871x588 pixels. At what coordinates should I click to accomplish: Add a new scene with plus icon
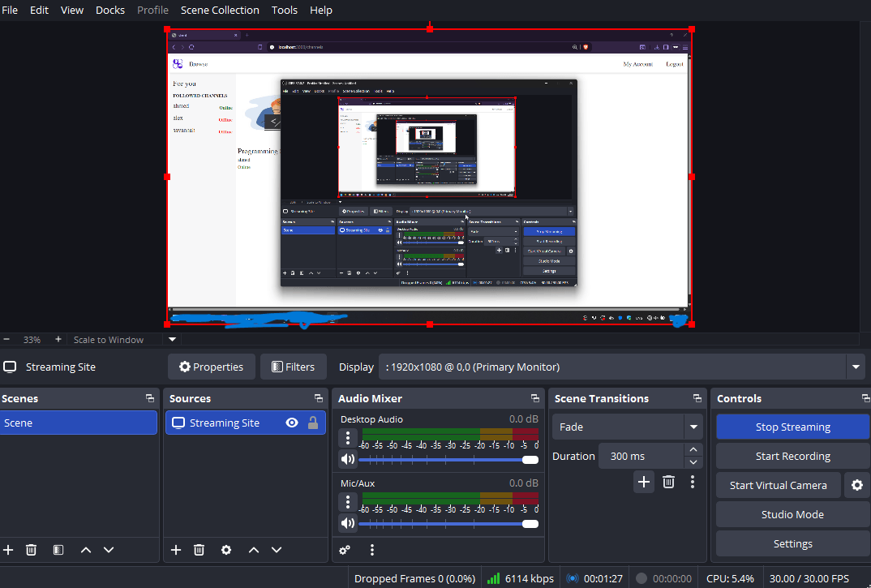(8, 550)
